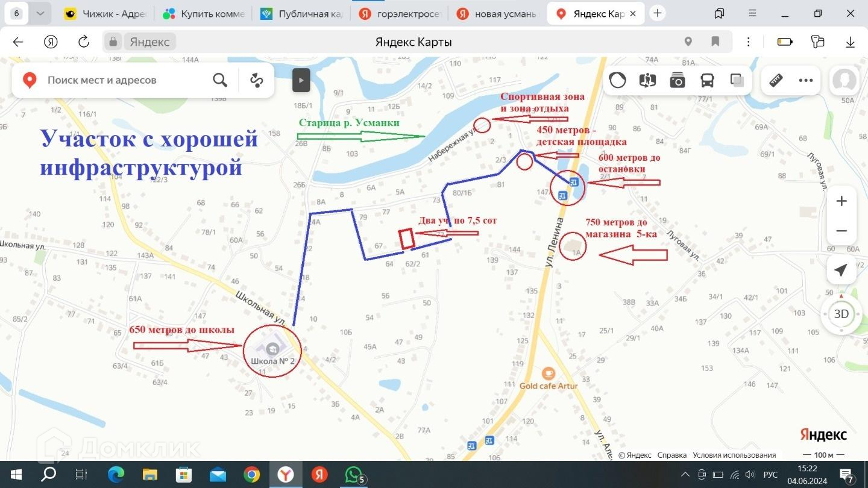Open the address bar three-dot menu
Viewport: 868px width, 488px height.
pos(748,42)
